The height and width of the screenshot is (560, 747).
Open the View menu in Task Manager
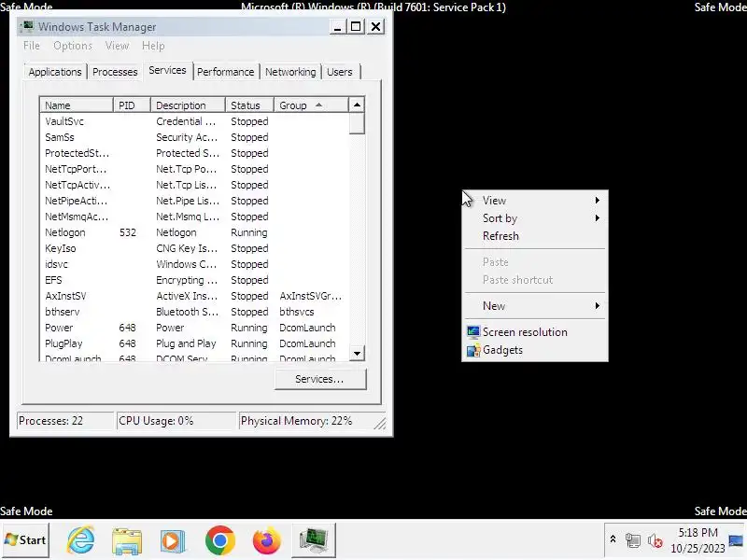pos(117,46)
